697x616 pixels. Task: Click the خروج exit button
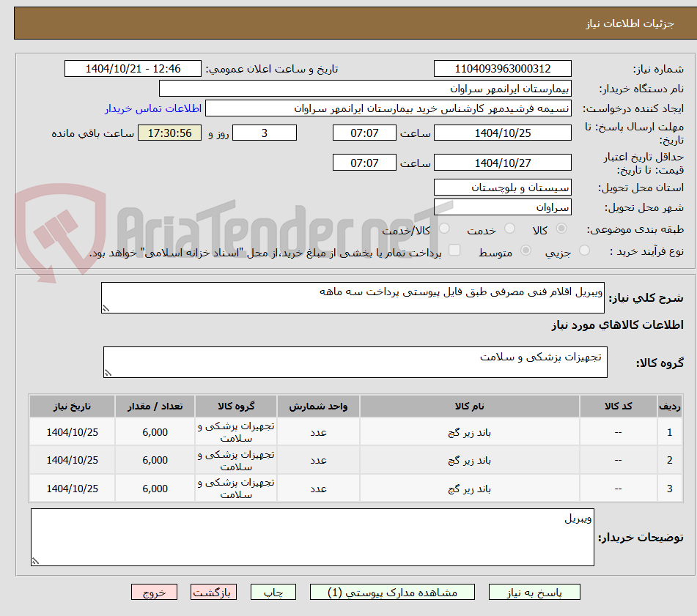pos(154,593)
